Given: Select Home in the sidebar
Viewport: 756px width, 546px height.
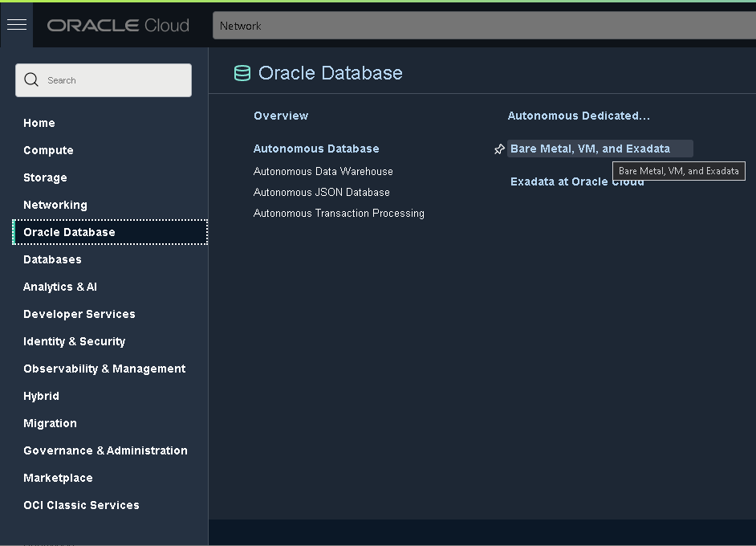Looking at the screenshot, I should (39, 123).
